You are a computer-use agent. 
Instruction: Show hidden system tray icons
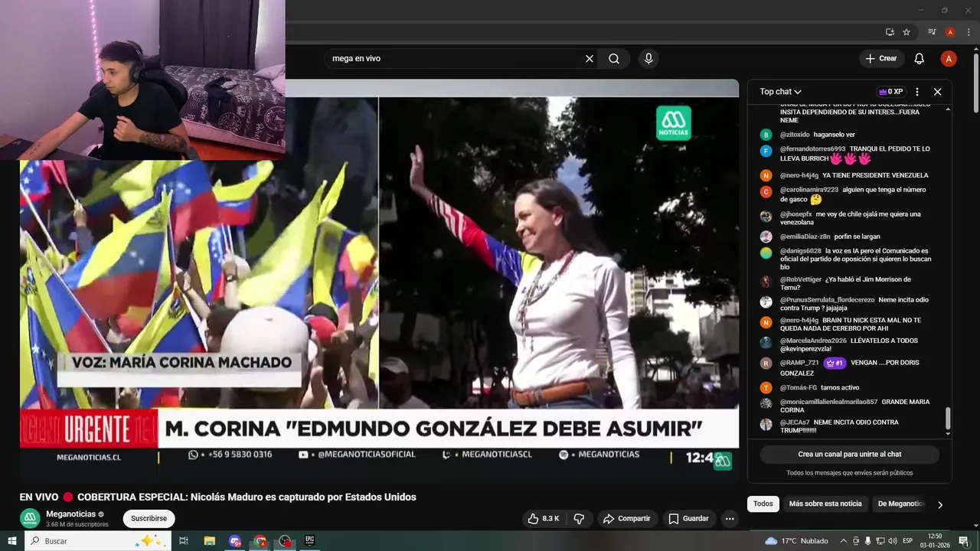[844, 541]
